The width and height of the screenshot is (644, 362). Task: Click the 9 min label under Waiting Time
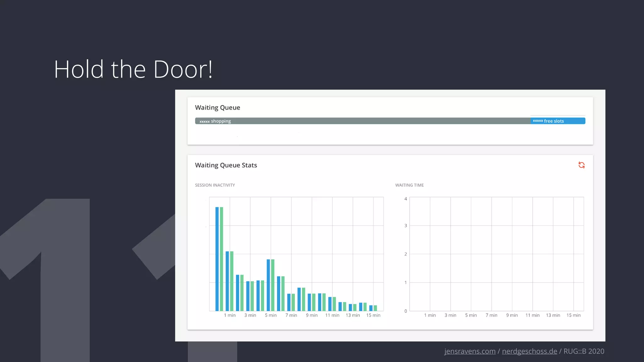[512, 315]
